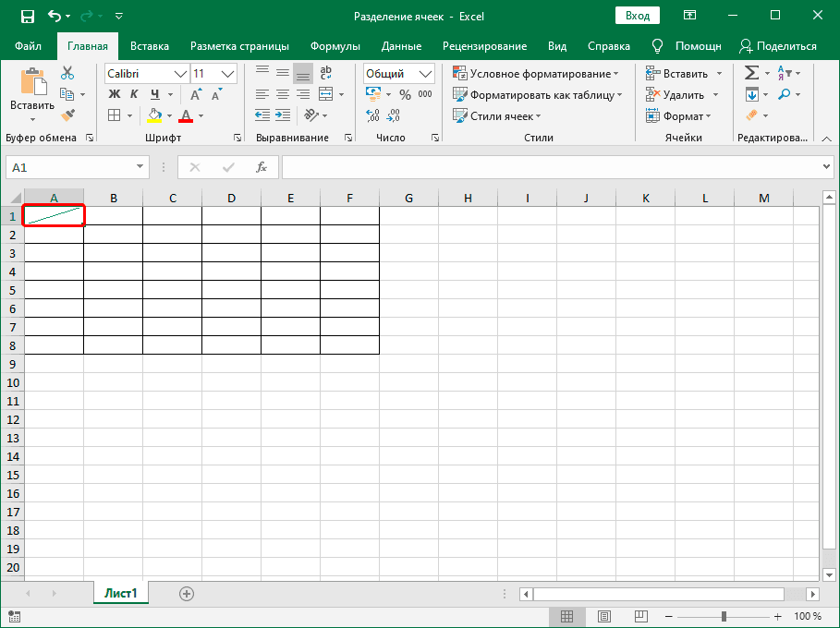The width and height of the screenshot is (840, 628).
Task: Toggle the Merge and center option
Action: pyautogui.click(x=325, y=93)
